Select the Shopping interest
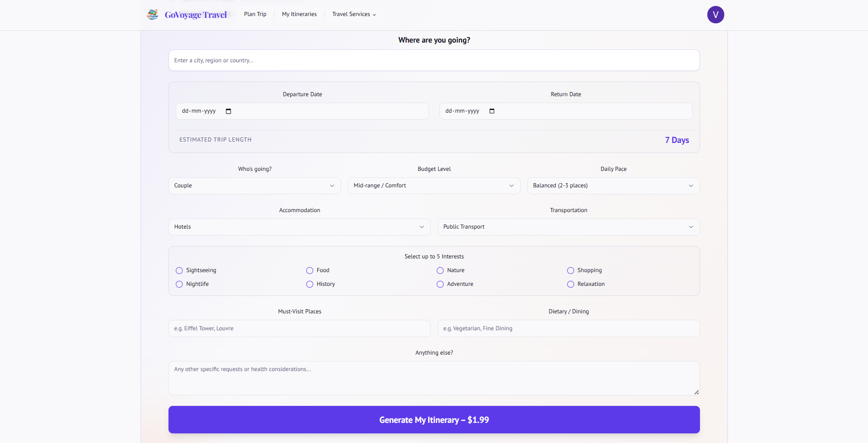Screen dimensions: 868x443 pos(571,271)
